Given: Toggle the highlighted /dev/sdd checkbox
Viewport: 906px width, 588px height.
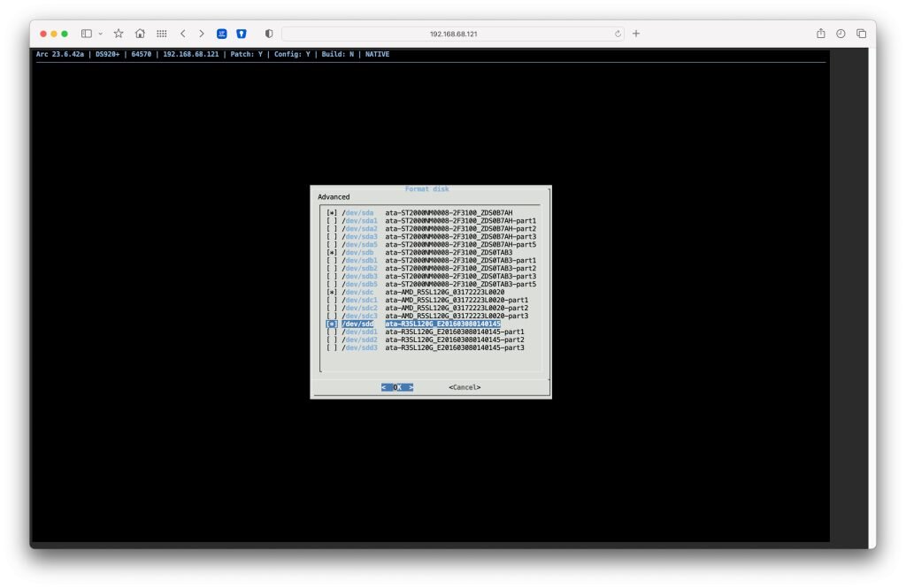Looking at the screenshot, I should tap(332, 324).
